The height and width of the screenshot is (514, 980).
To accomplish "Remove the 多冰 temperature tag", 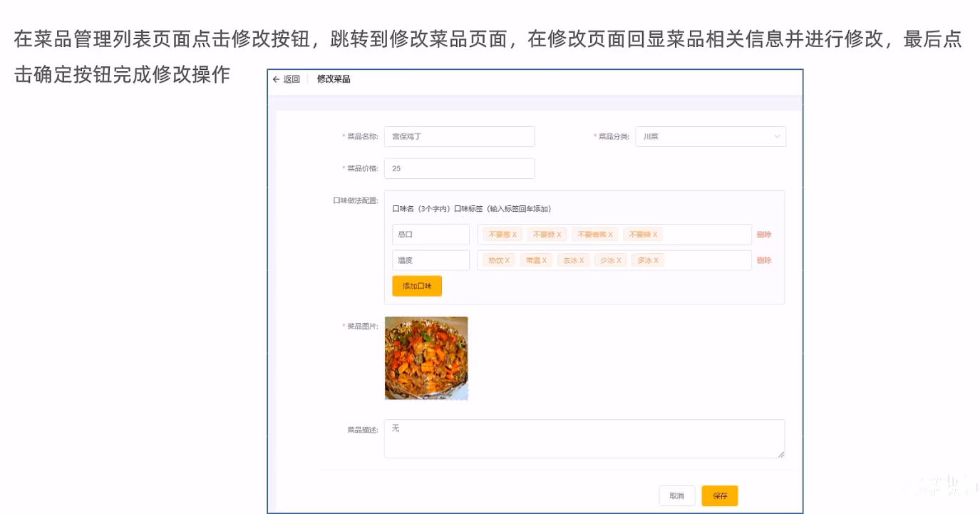I will click(x=656, y=260).
